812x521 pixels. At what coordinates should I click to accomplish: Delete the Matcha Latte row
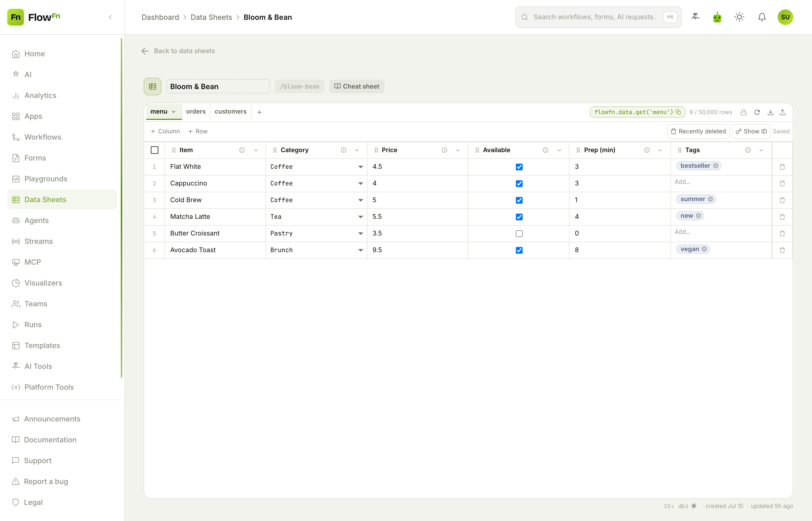point(782,217)
